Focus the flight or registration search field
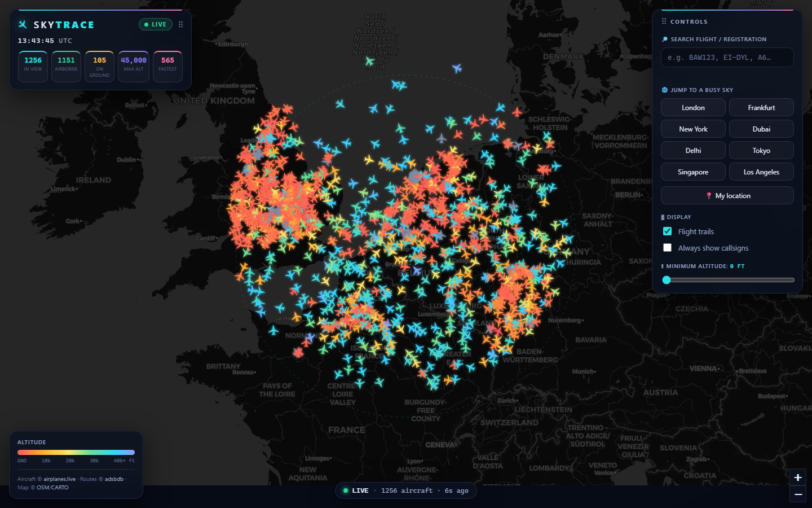 pyautogui.click(x=727, y=58)
